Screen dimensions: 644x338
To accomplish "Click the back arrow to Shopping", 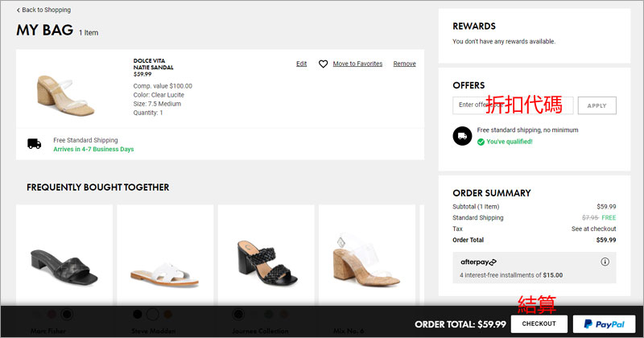I will (19, 10).
